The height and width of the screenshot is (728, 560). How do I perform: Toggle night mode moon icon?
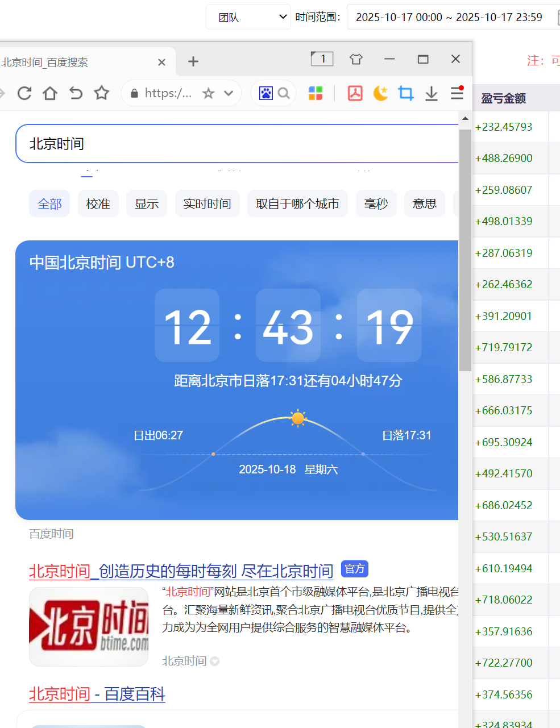point(380,93)
